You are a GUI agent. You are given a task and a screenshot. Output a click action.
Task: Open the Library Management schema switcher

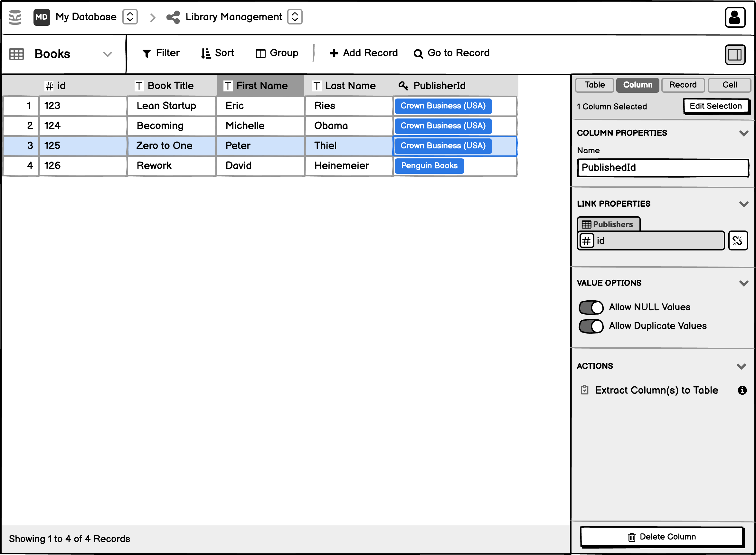pos(295,17)
